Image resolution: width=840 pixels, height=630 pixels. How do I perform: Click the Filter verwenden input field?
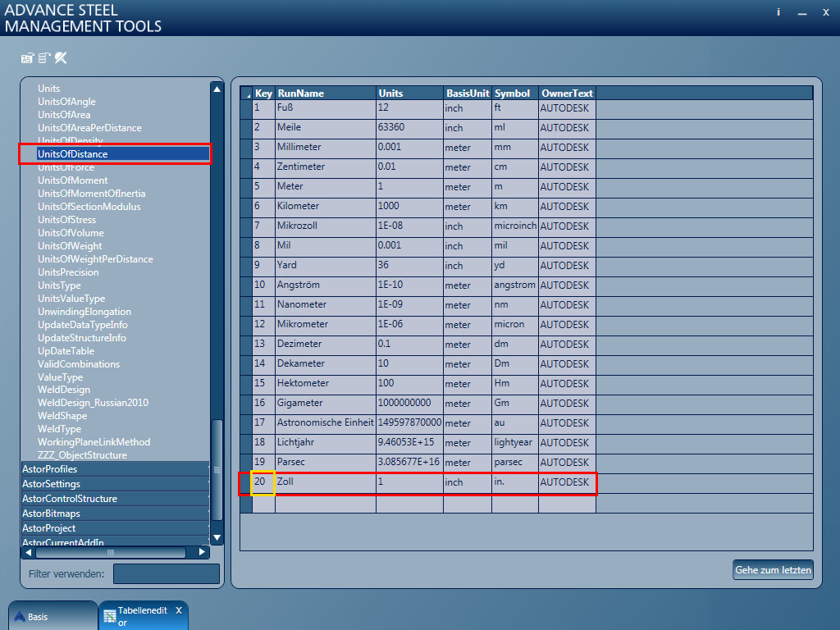coord(167,573)
